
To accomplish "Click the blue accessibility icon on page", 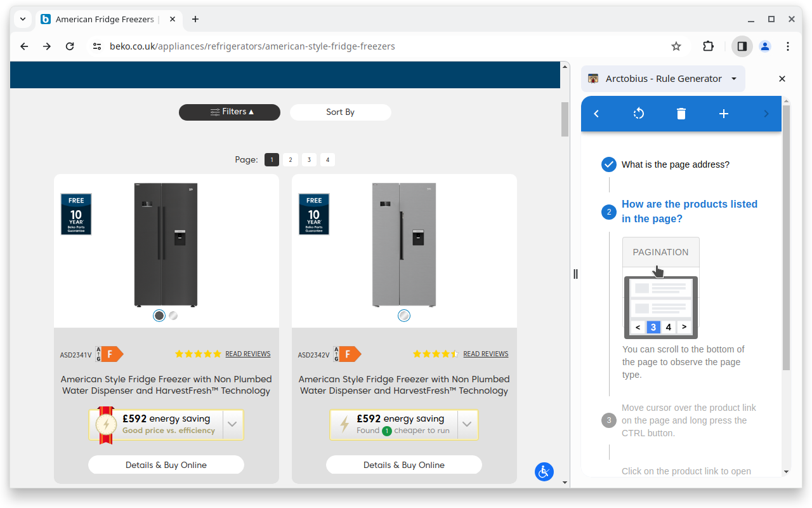I will tap(544, 471).
